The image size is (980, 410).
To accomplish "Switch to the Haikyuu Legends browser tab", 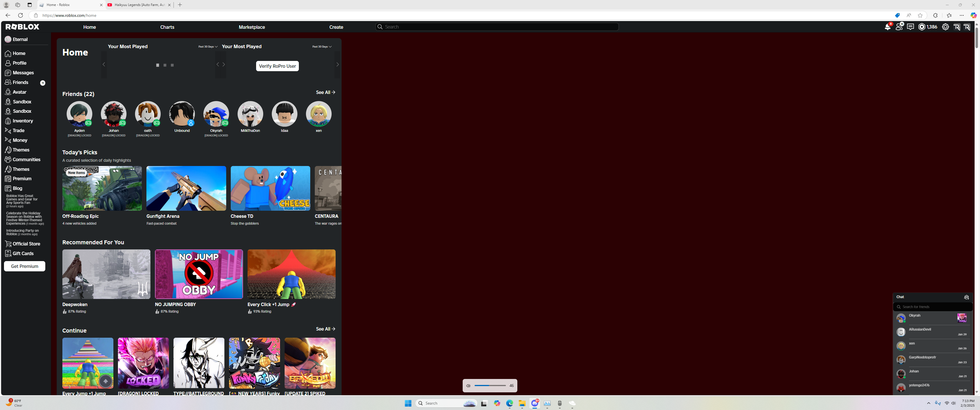I will [139, 5].
